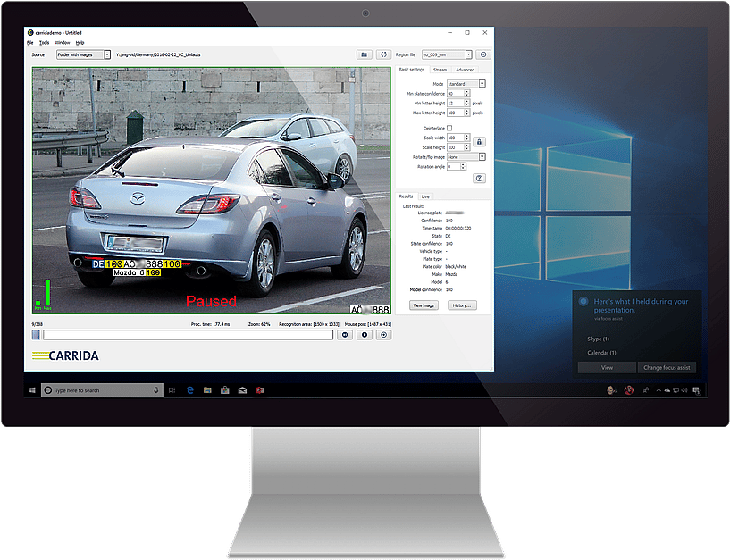Click the region file info icon
This screenshot has height=560, width=730.
[x=483, y=54]
